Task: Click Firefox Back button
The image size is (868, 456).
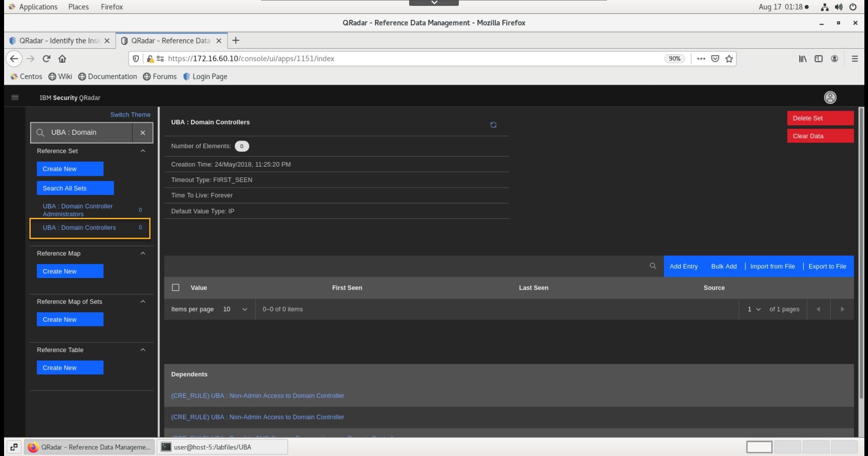Action: click(x=14, y=59)
